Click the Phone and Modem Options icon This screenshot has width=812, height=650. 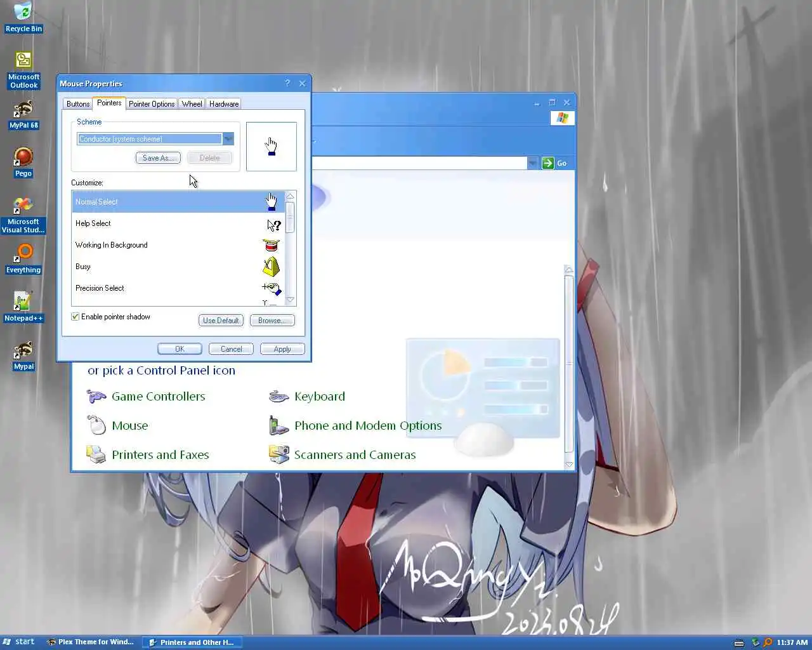tap(279, 425)
